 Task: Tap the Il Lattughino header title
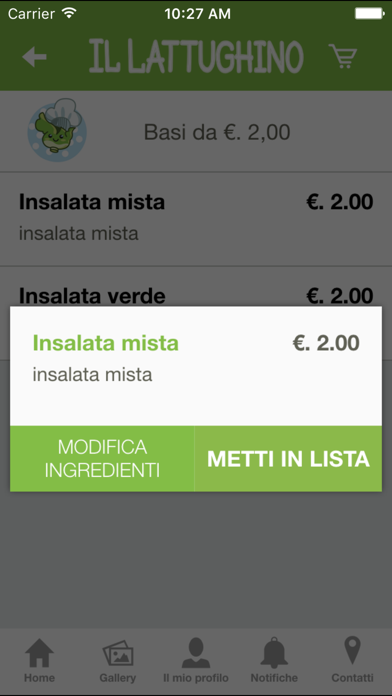pyautogui.click(x=196, y=57)
